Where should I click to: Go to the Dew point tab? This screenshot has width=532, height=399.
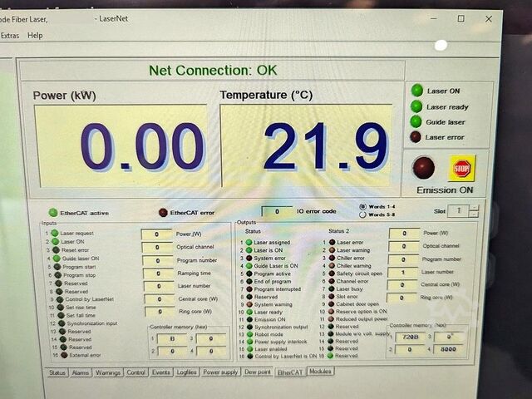(258, 372)
